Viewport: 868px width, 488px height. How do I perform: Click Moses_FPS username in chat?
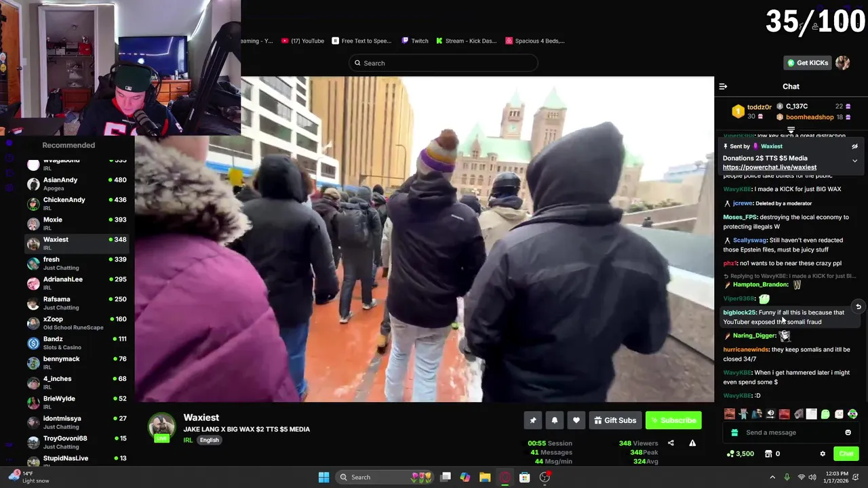point(740,218)
